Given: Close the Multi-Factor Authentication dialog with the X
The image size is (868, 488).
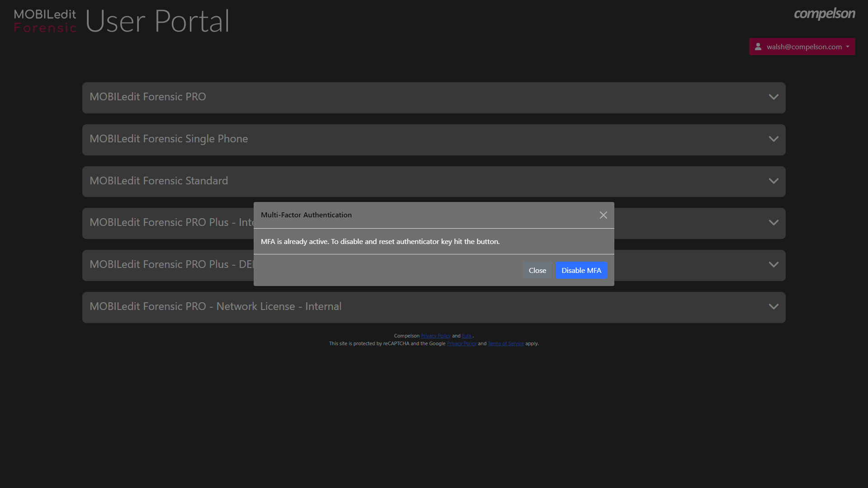Looking at the screenshot, I should point(603,215).
